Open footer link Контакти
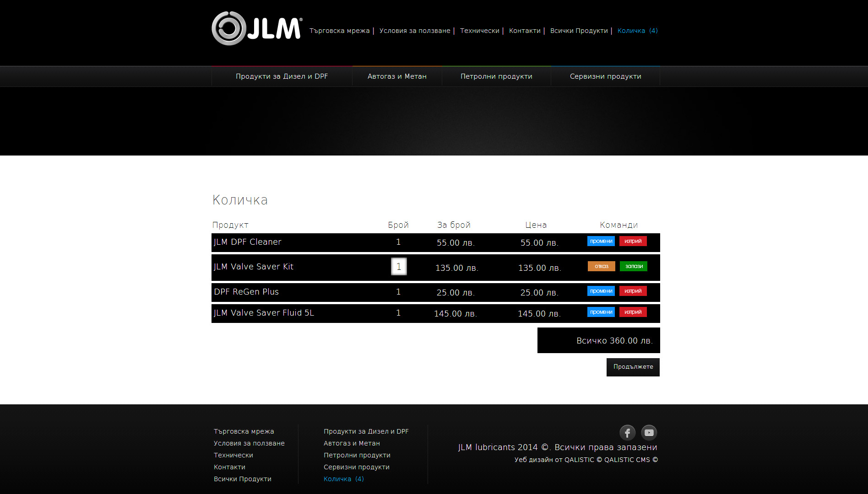The height and width of the screenshot is (494, 868). (229, 467)
